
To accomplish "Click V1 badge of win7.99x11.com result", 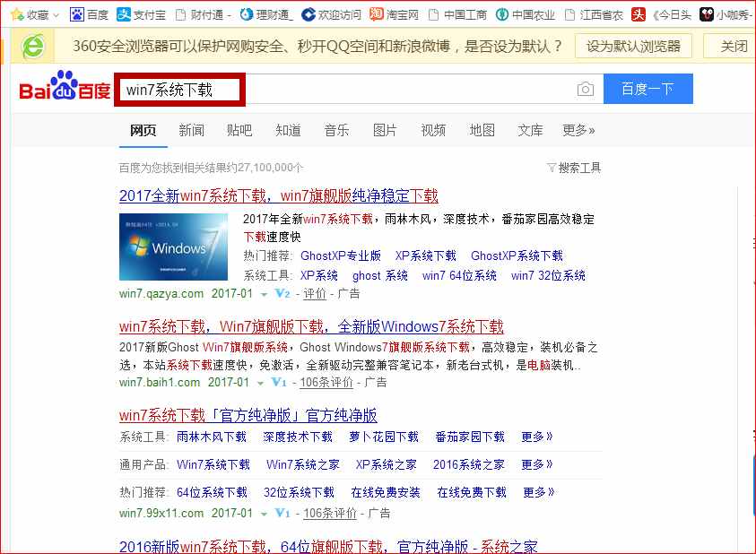I will (x=282, y=513).
